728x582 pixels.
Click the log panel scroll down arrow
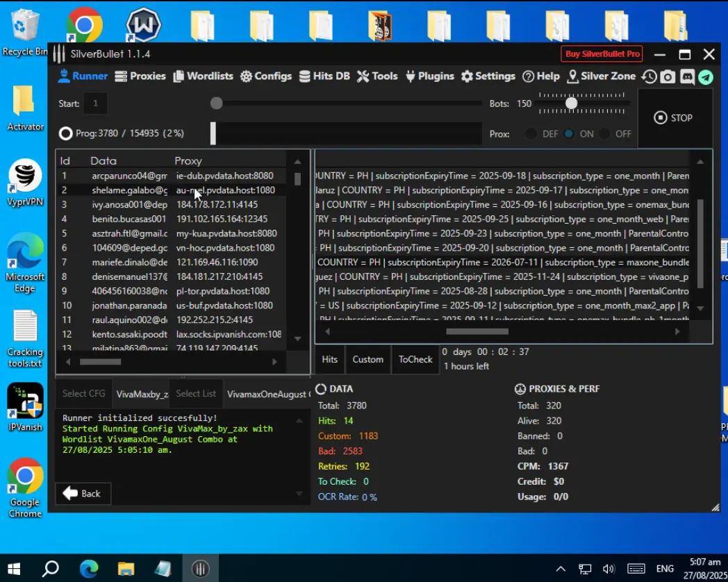pyautogui.click(x=299, y=493)
